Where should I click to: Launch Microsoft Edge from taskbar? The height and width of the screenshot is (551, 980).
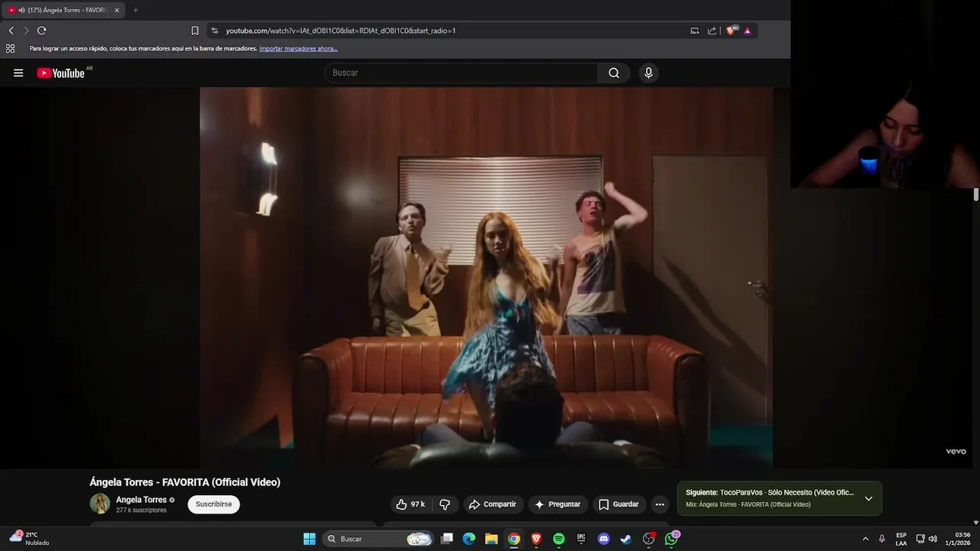pyautogui.click(x=469, y=539)
